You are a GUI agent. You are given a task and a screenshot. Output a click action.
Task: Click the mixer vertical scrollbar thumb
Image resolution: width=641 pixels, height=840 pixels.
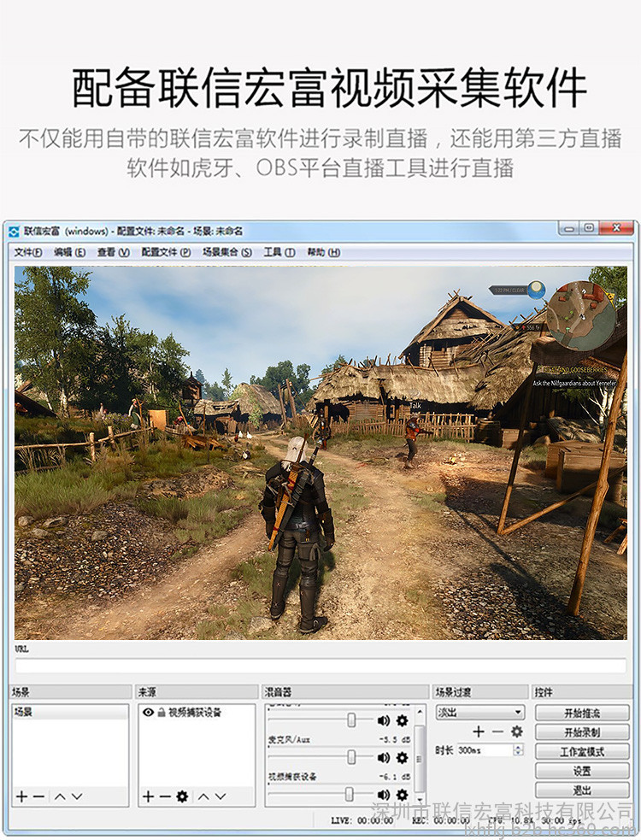pyautogui.click(x=420, y=758)
